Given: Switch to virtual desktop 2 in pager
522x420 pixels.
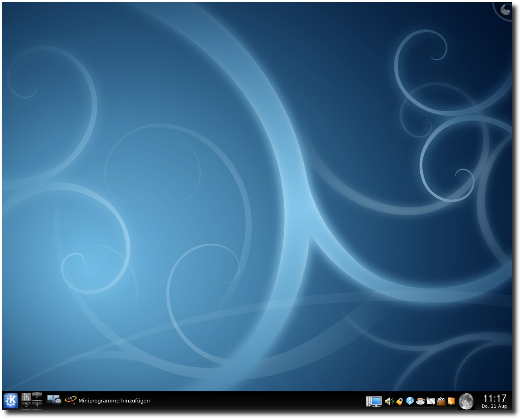Looking at the screenshot, I should tap(37, 396).
